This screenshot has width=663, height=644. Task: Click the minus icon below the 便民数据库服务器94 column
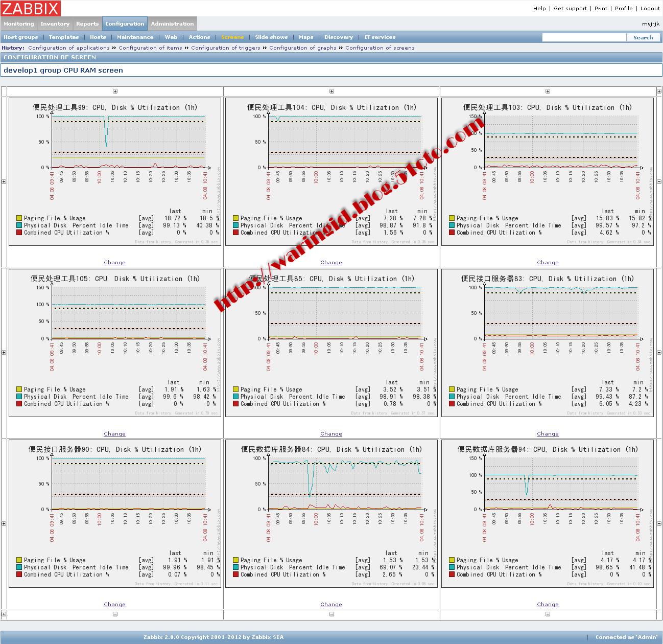(548, 614)
